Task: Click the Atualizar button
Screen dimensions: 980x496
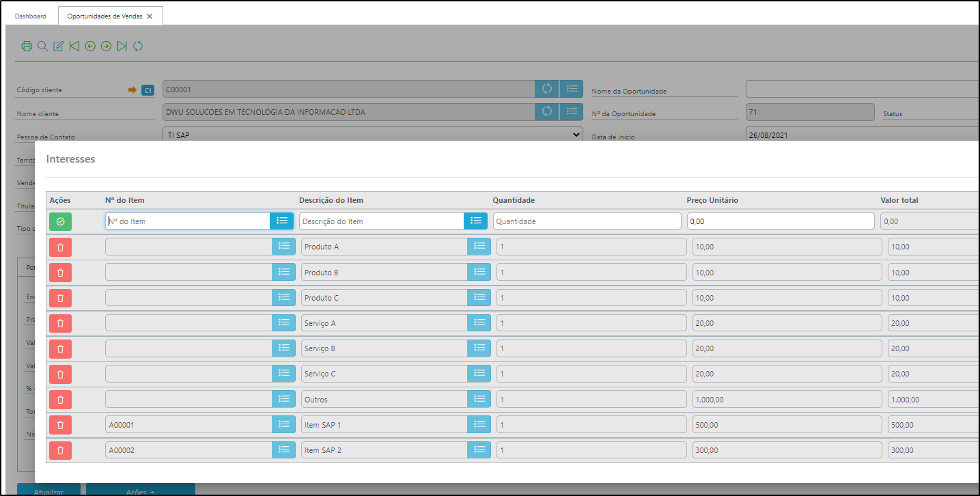Action: [48, 490]
